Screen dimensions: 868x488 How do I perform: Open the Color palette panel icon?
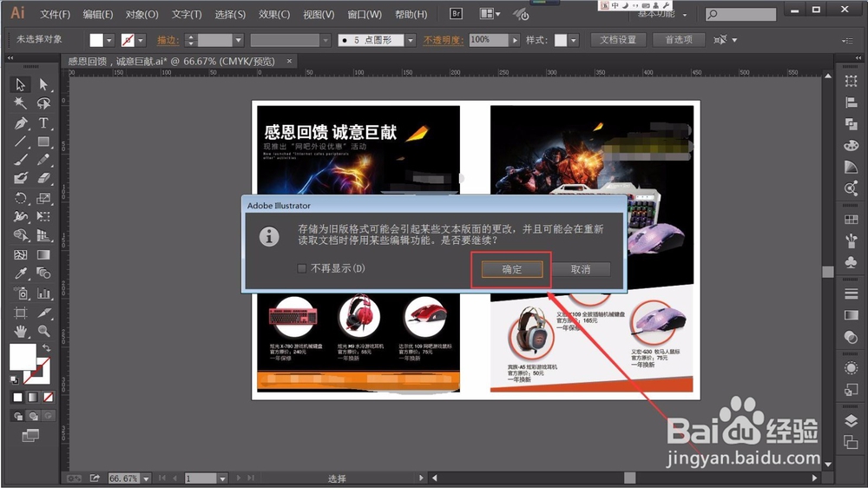tap(851, 145)
